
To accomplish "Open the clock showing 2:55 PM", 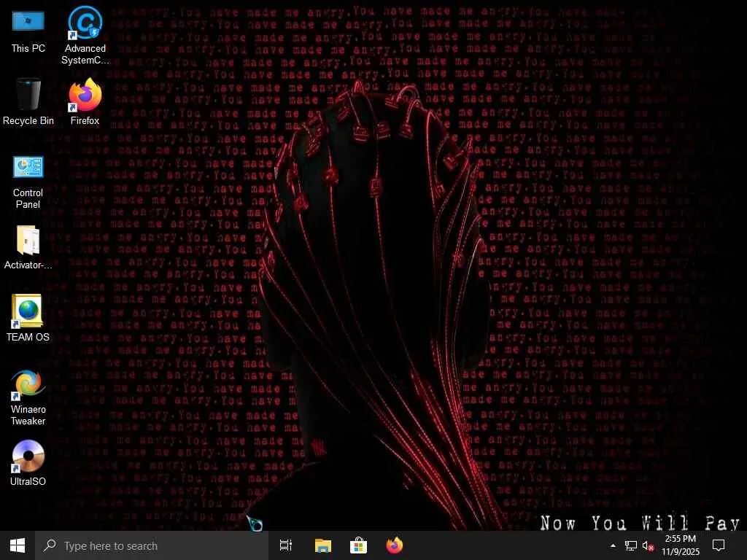I will tap(681, 545).
